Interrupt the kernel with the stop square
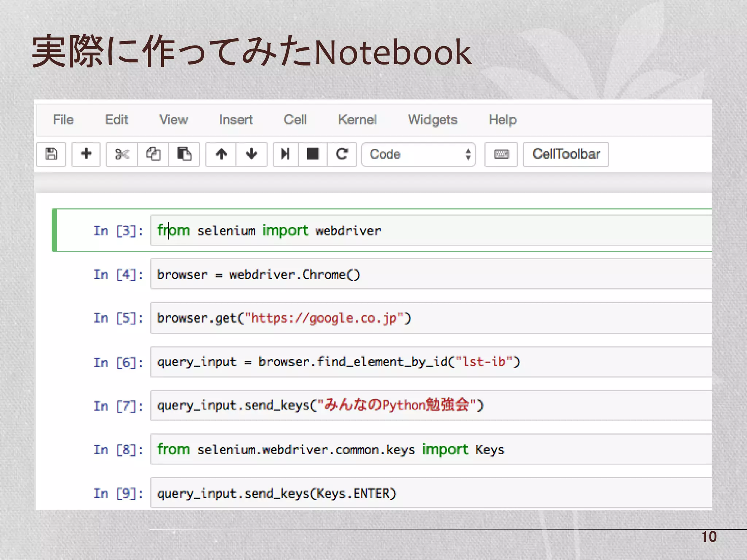This screenshot has height=560, width=747. [313, 154]
